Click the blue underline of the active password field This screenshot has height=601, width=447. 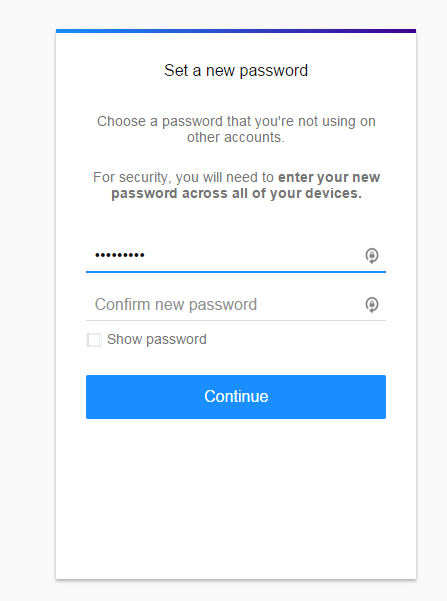coord(236,272)
